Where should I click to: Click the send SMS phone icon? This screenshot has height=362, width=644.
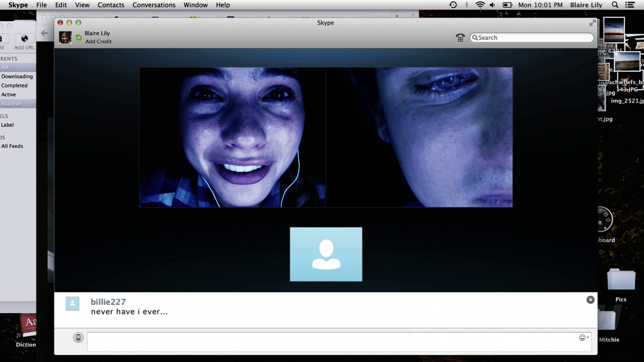[x=78, y=337]
